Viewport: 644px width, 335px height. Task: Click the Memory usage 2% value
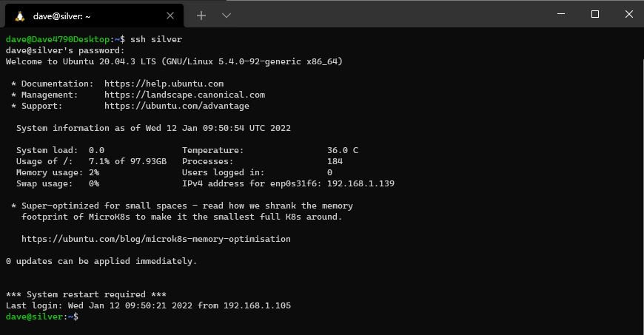94,172
